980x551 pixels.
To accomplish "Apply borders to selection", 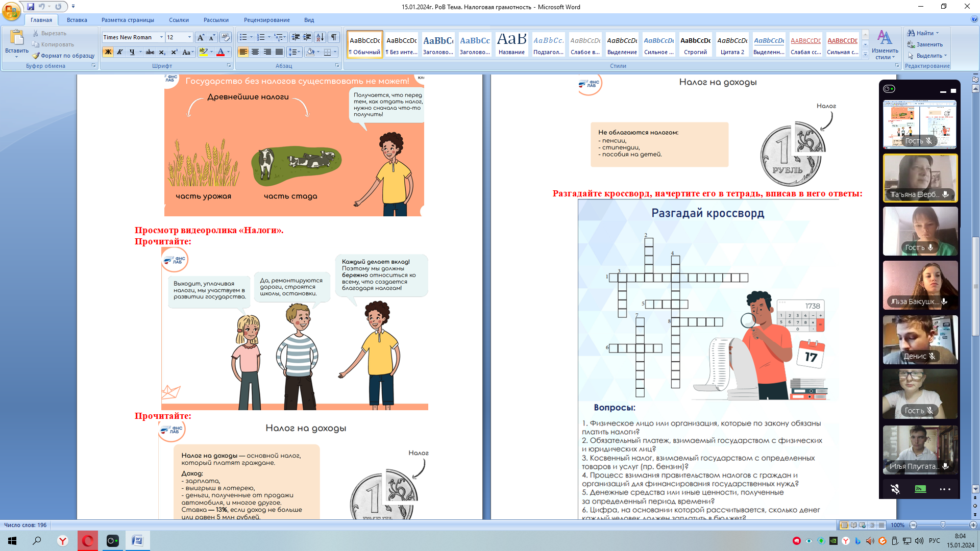I will pyautogui.click(x=328, y=52).
